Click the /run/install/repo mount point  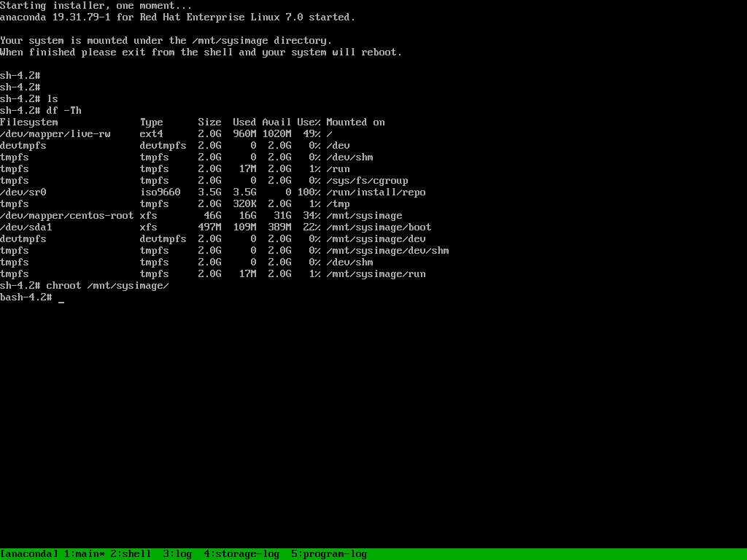376,192
